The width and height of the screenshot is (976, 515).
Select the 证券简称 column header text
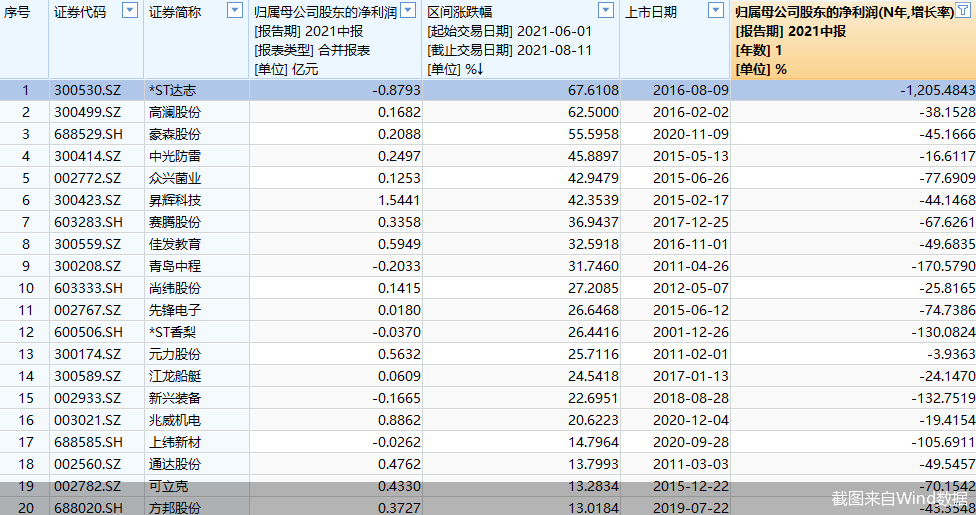[x=175, y=12]
